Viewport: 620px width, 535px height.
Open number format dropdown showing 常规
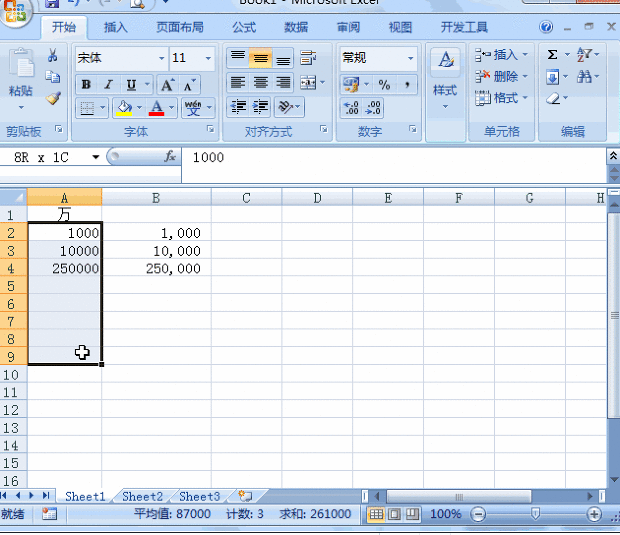coord(411,58)
